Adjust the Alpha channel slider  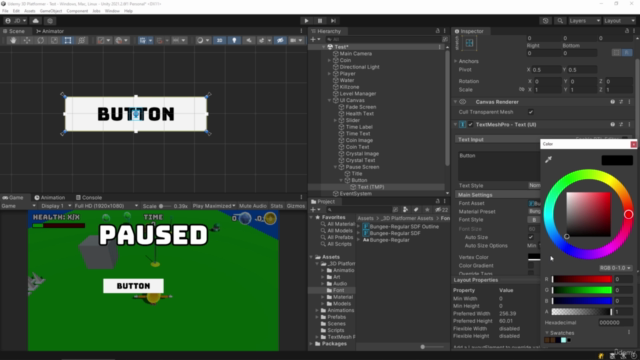click(x=582, y=312)
